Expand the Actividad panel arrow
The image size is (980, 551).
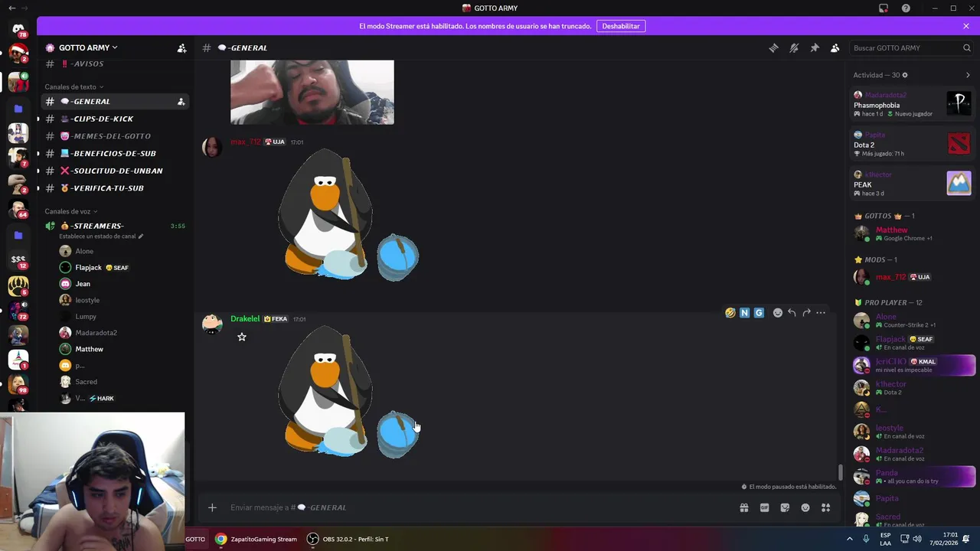click(x=968, y=75)
